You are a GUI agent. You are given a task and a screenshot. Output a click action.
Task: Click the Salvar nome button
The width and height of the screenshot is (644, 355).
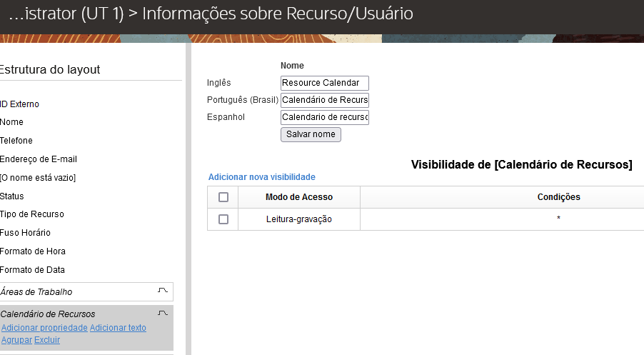pyautogui.click(x=311, y=134)
